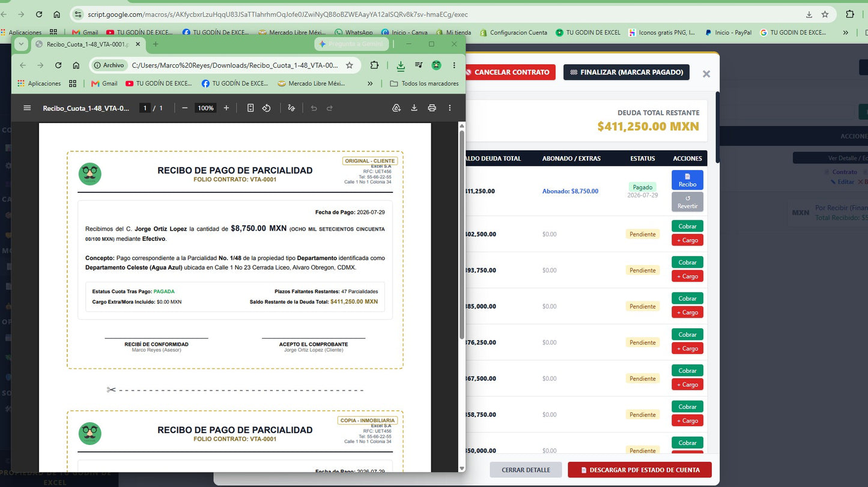Download the PDF from viewer toolbar

click(414, 108)
